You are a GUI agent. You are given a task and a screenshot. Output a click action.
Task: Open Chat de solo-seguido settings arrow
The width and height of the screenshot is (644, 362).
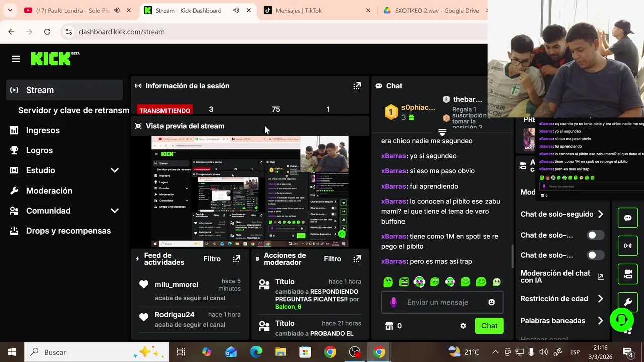pos(600,214)
